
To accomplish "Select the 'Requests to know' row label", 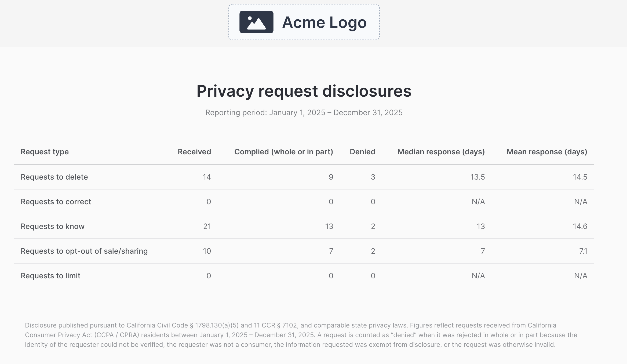I will pyautogui.click(x=53, y=226).
